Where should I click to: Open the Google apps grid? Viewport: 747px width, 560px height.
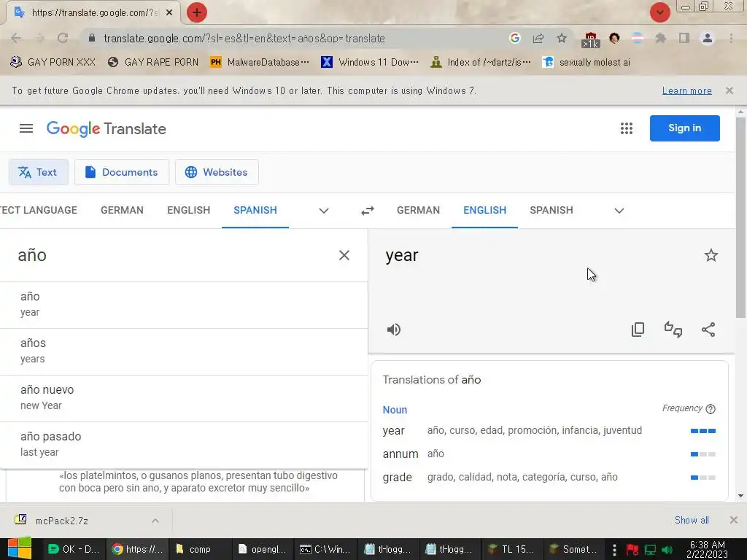[x=627, y=128]
